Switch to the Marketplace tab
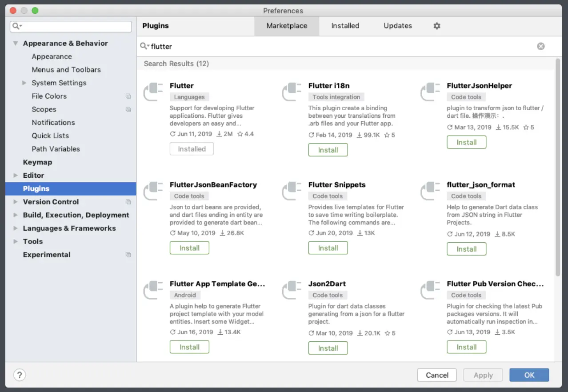The image size is (568, 392). click(287, 26)
